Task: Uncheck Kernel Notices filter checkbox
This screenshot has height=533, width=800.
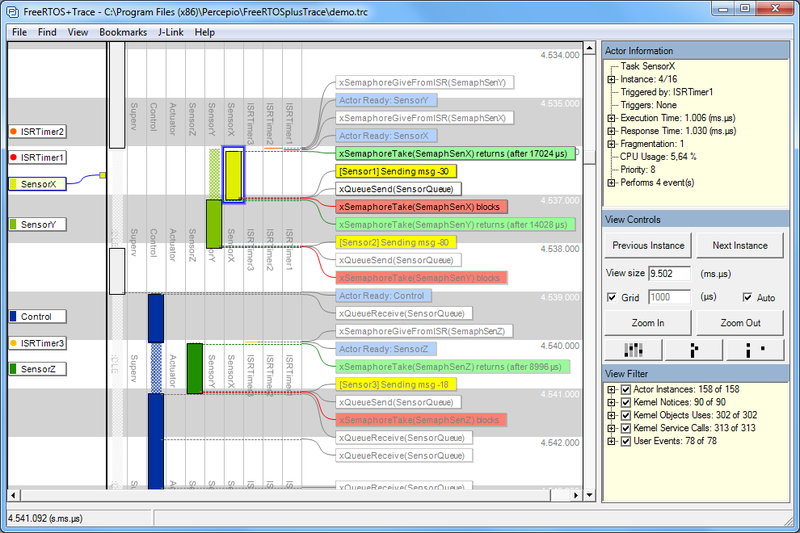Action: (x=626, y=404)
